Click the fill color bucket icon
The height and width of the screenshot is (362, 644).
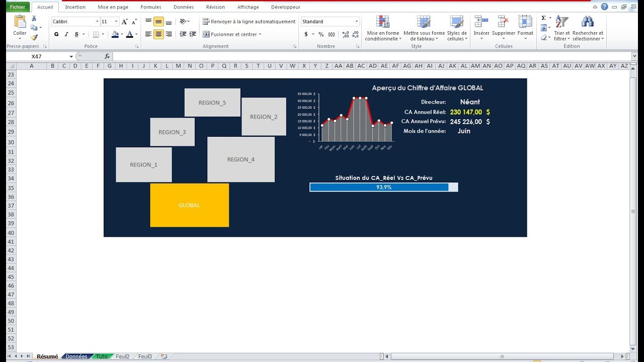click(x=115, y=34)
